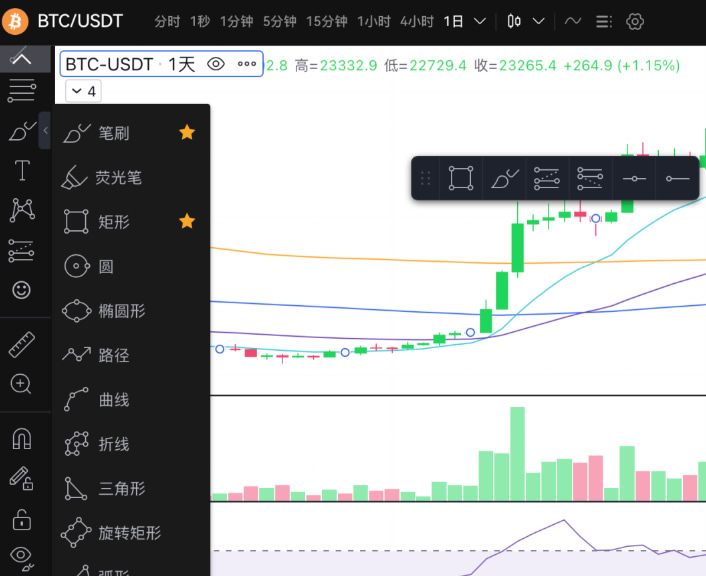The height and width of the screenshot is (576, 706).
Task: Choose 路径 path from the menu
Action: tap(131, 355)
